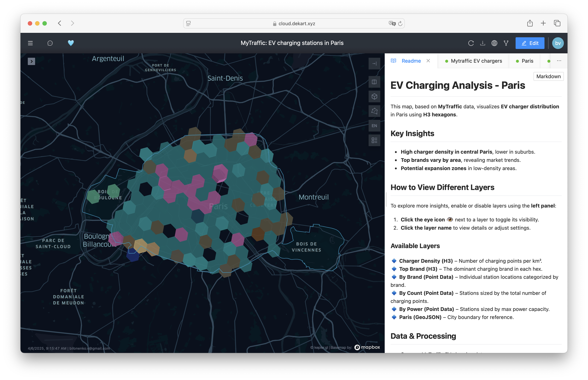Image resolution: width=588 pixels, height=380 pixels.
Task: Click the Markdown button in the Readme
Action: pyautogui.click(x=548, y=77)
